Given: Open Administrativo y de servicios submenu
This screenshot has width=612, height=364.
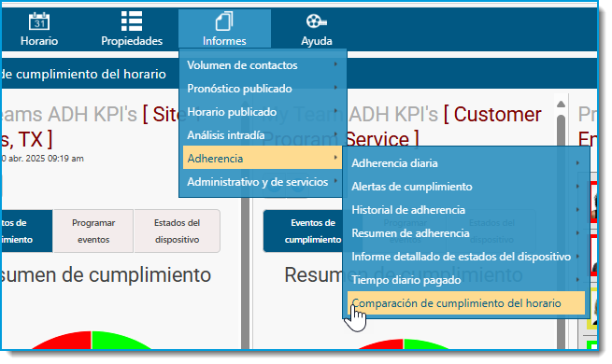Looking at the screenshot, I should click(x=263, y=182).
